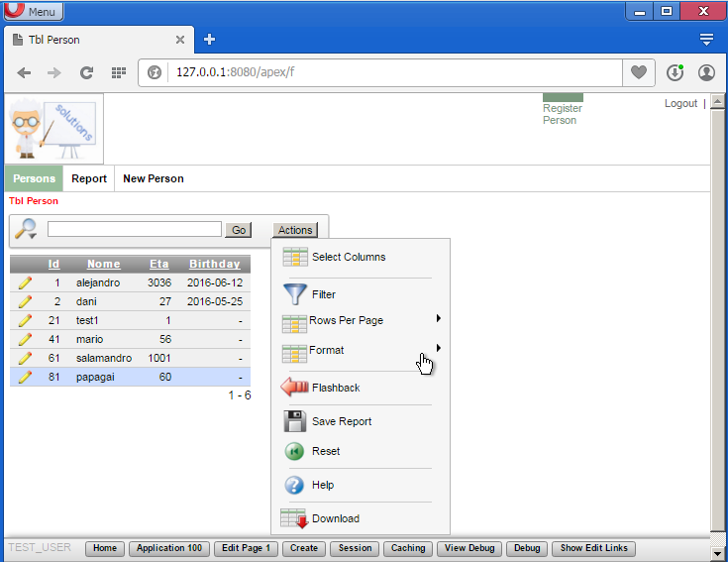This screenshot has height=562, width=728.
Task: Bookmark page with heart icon
Action: coord(639,72)
